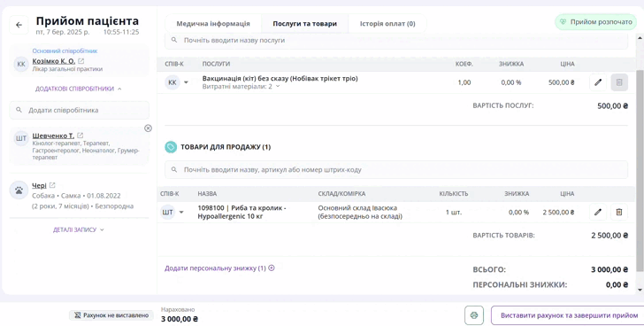Click the Додати співробітника search field
Viewport: 644px width, 326px height.
tap(80, 110)
